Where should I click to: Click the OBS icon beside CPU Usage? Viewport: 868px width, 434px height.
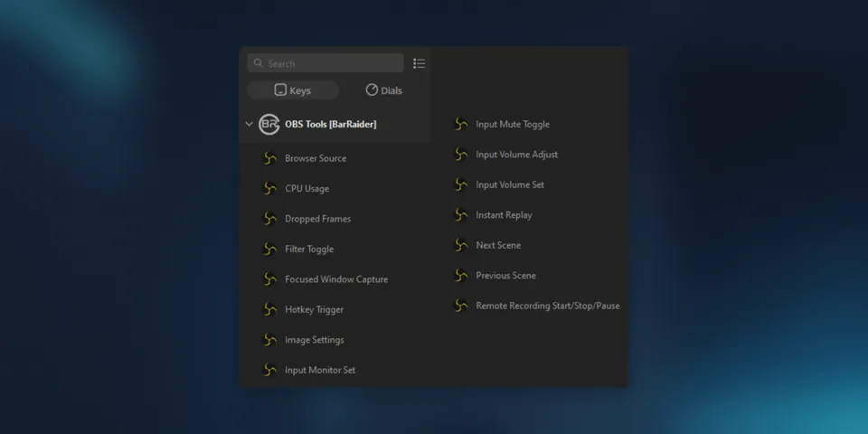269,189
